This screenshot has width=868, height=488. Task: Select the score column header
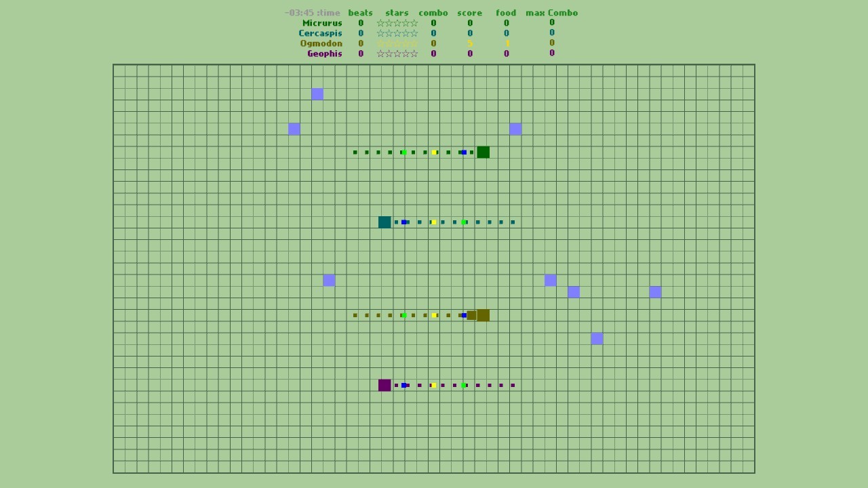point(469,12)
